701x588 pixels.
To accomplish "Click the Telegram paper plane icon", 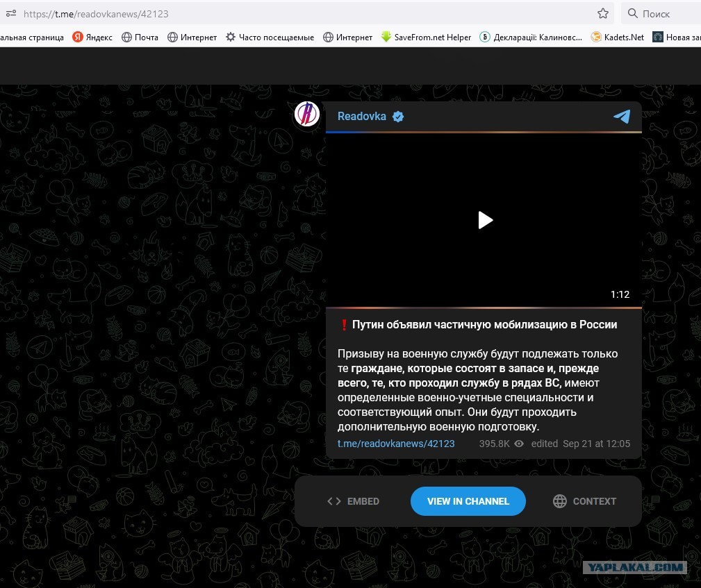I will (621, 116).
